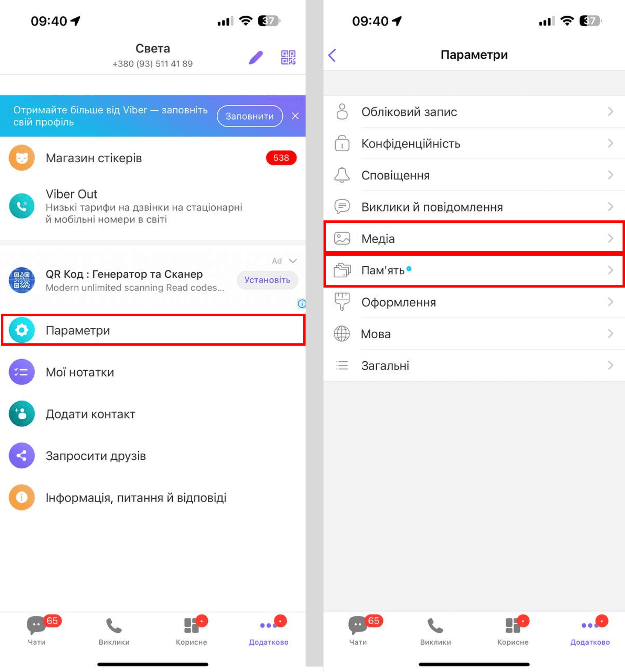625x672 pixels.
Task: Switch to Виклики tab in right screen
Action: tap(436, 631)
